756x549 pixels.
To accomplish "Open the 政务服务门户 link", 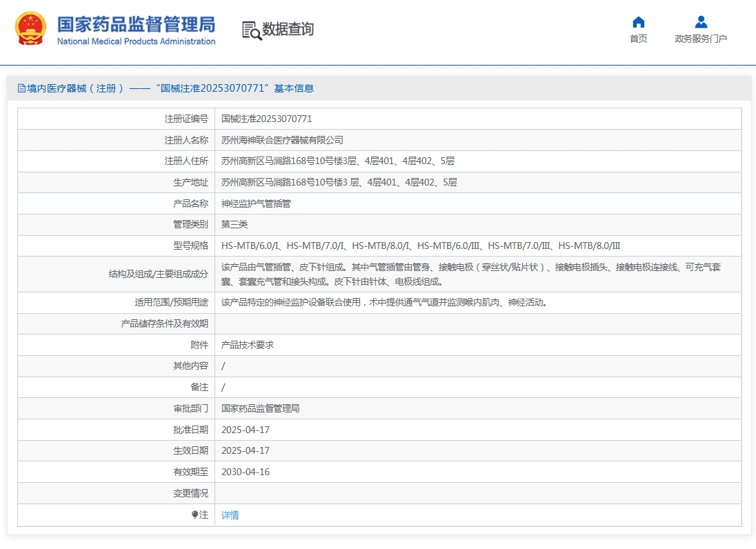I will tap(701, 39).
